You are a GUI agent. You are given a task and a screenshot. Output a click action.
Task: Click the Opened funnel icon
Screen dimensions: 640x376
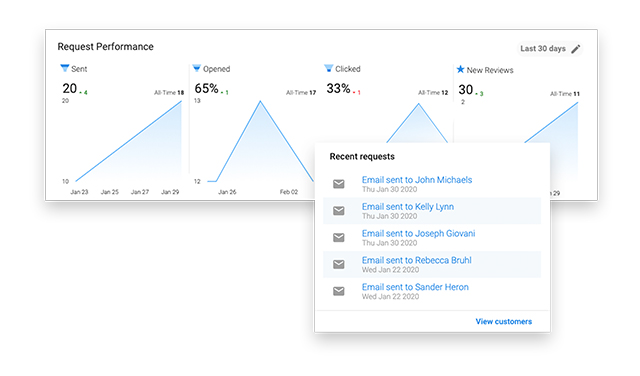tap(197, 68)
